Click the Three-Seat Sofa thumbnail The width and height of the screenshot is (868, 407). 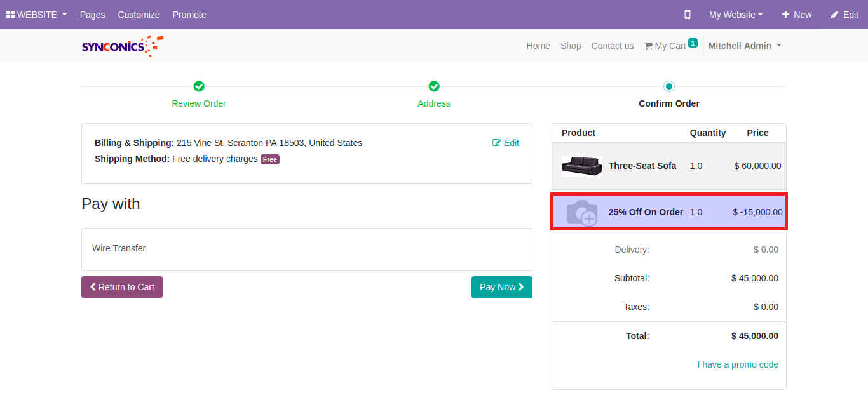pos(581,166)
